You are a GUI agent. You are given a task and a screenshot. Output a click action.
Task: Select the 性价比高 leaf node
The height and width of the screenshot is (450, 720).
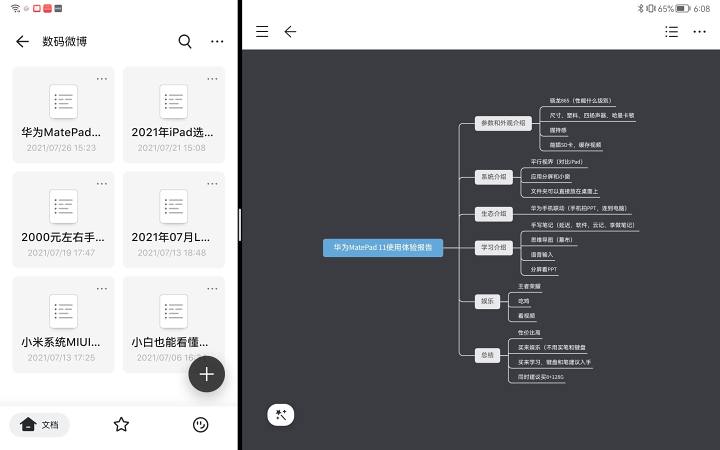[x=529, y=332]
